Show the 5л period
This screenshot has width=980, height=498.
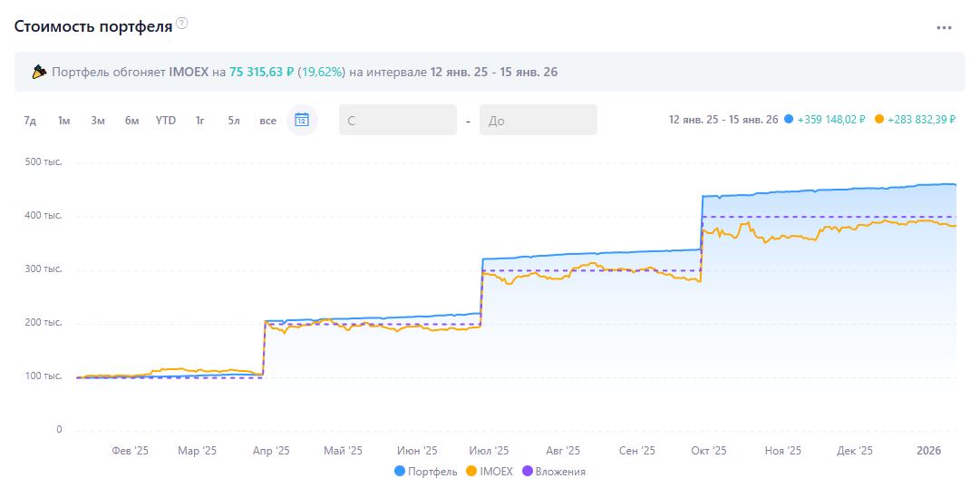tap(234, 121)
